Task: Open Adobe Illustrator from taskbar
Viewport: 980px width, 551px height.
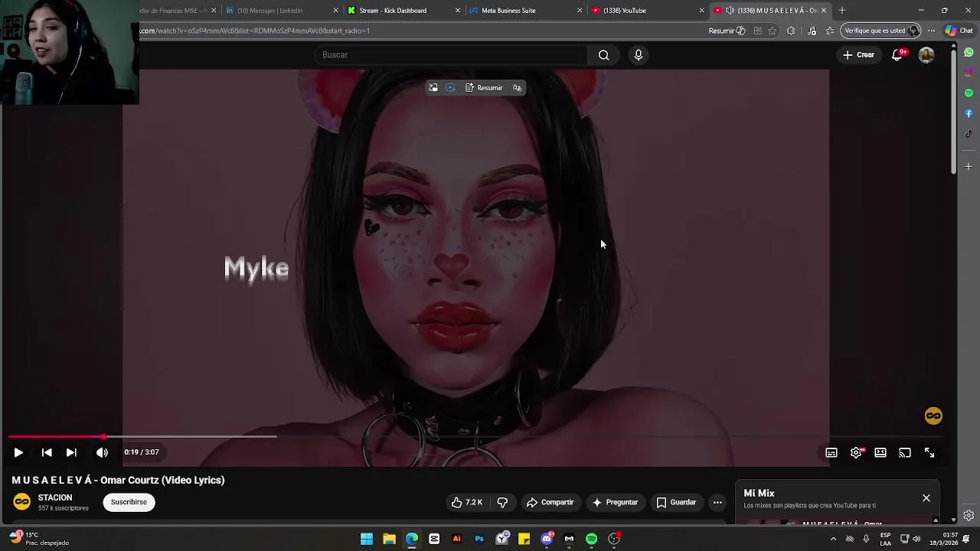Action: point(457,539)
